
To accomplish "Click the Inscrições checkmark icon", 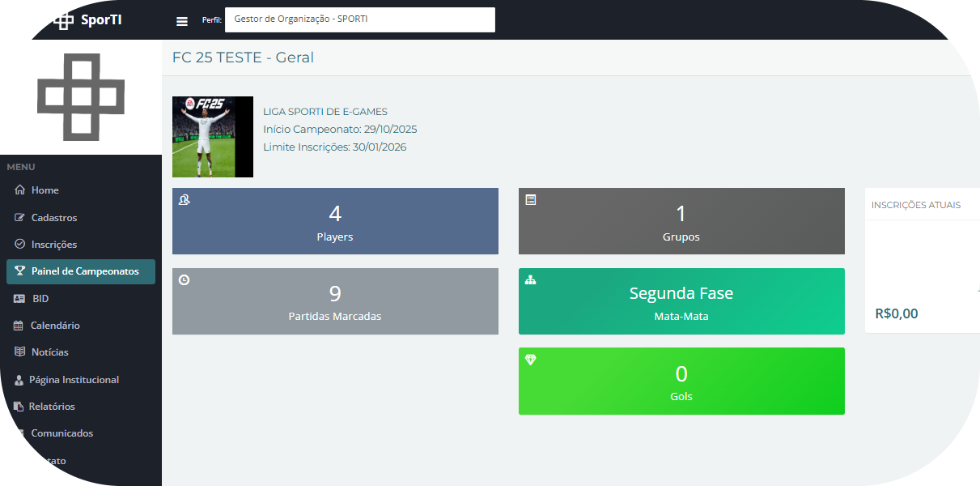I will click(19, 245).
